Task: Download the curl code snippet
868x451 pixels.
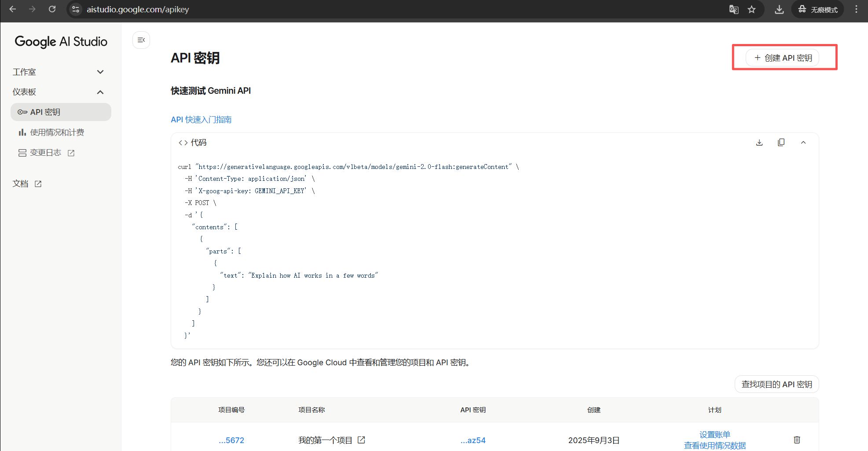Action: [759, 143]
